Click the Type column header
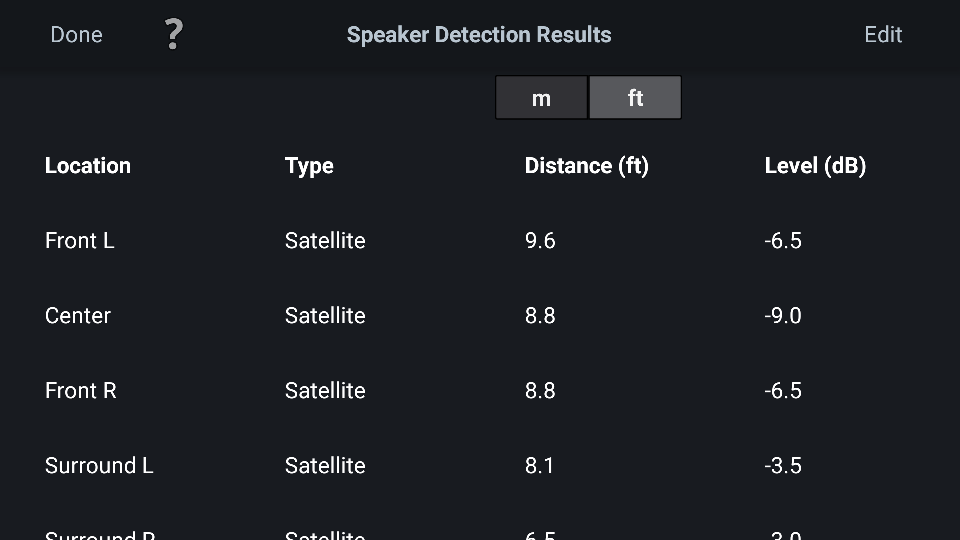 pos(309,166)
